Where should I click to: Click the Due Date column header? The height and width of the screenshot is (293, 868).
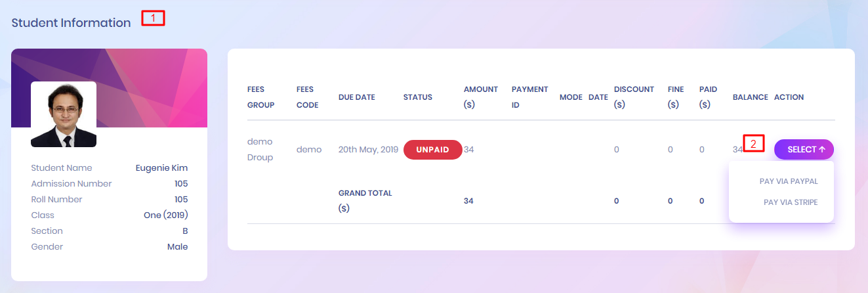(x=356, y=97)
